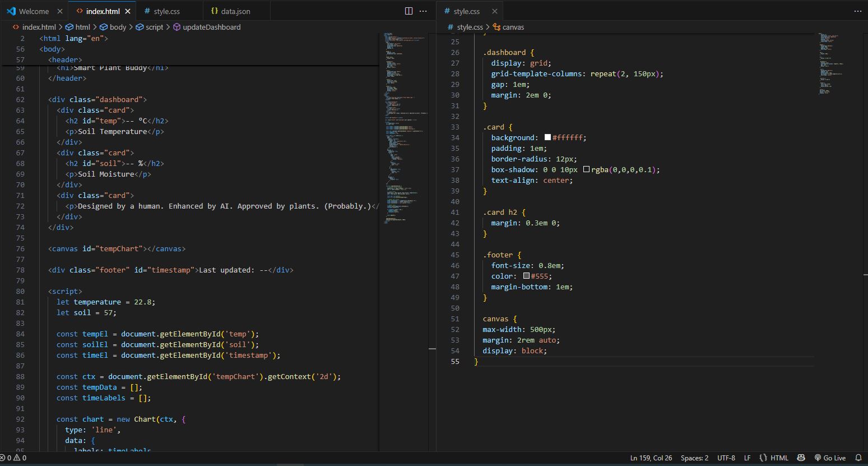The height and width of the screenshot is (466, 868).
Task: Open errors and warnings problems indicator
Action: coord(14,458)
